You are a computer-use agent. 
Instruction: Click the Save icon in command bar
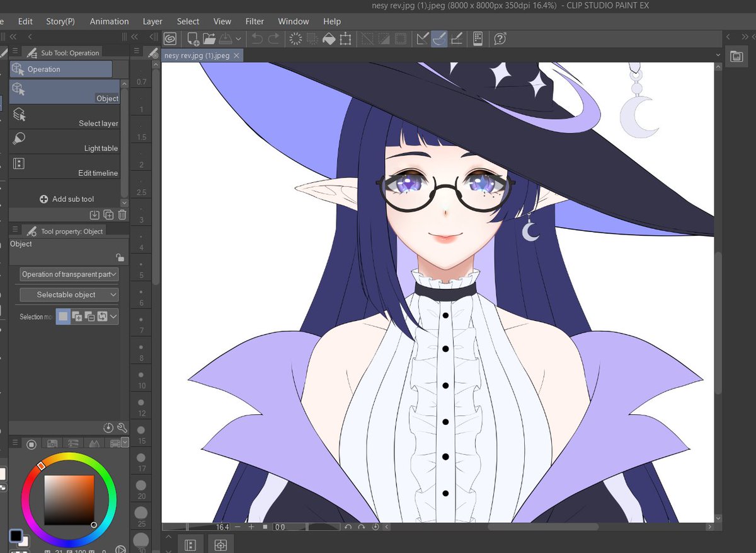226,38
